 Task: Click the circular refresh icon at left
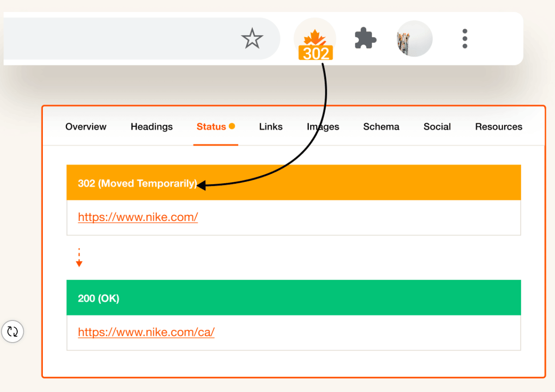[x=12, y=332]
